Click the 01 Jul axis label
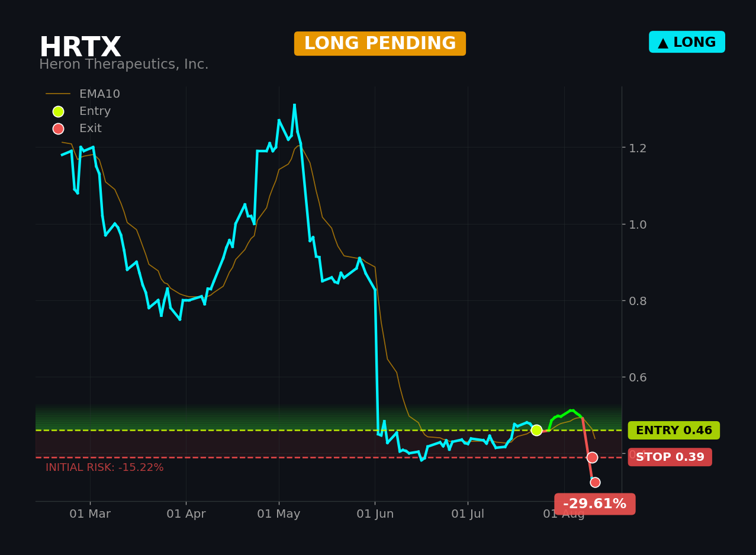The height and width of the screenshot is (555, 756). pyautogui.click(x=468, y=514)
